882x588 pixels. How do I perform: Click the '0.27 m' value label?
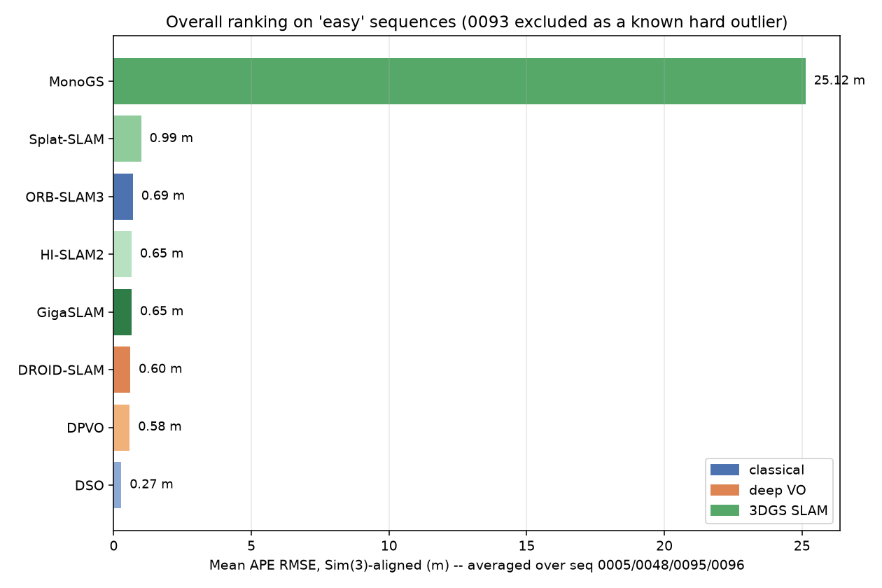pyautogui.click(x=151, y=484)
